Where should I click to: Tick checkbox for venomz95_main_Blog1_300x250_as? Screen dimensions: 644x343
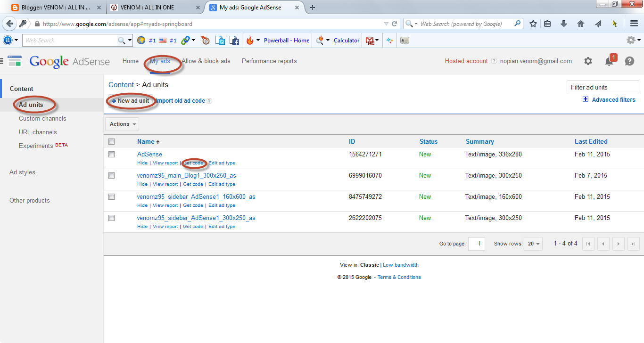coord(112,175)
